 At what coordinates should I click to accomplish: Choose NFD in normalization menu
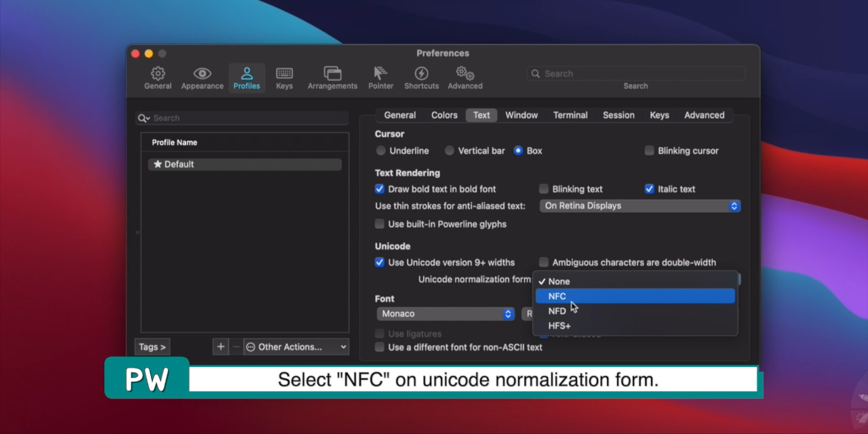[x=635, y=311]
